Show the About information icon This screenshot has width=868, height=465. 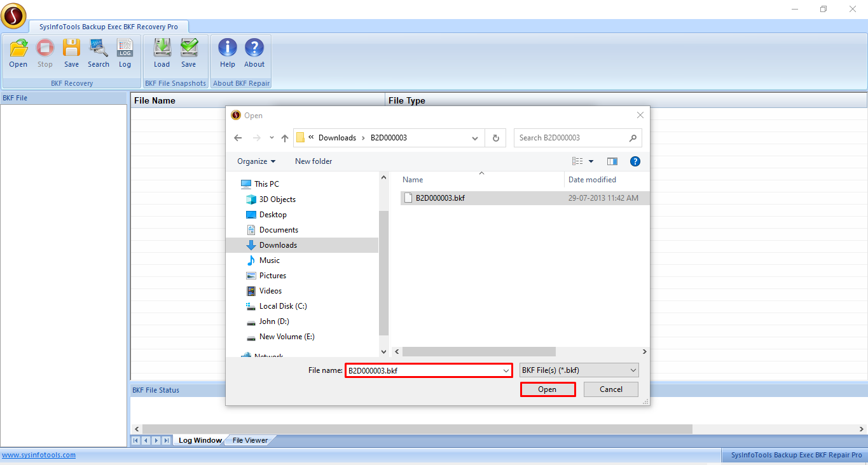pyautogui.click(x=254, y=53)
